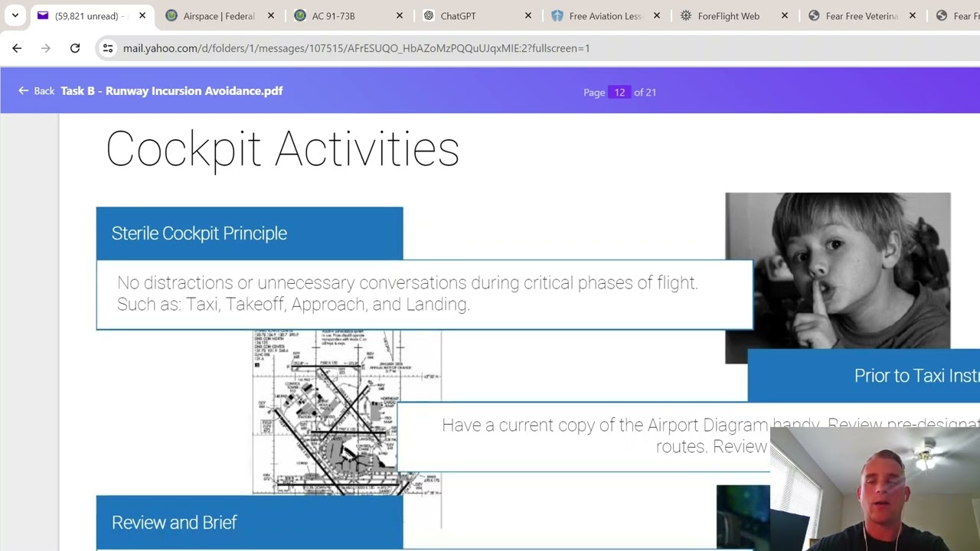Close the ChatGPT tab
980x551 pixels.
pos(528,16)
